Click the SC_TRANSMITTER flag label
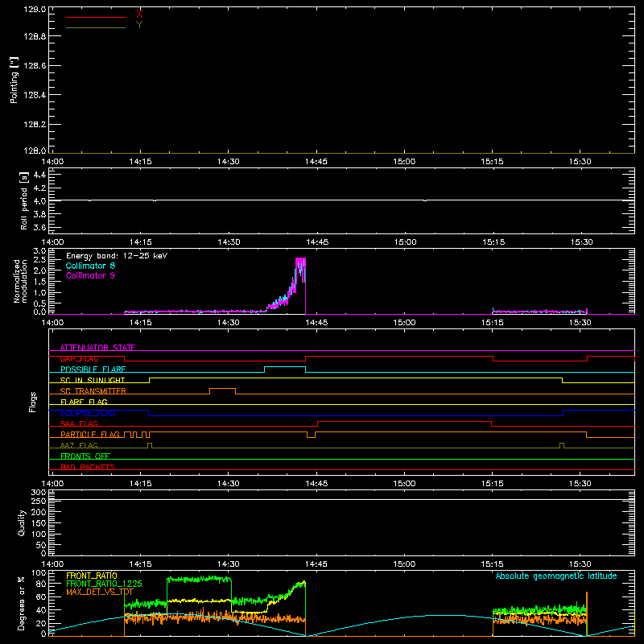This screenshot has width=644, height=644. click(93, 391)
